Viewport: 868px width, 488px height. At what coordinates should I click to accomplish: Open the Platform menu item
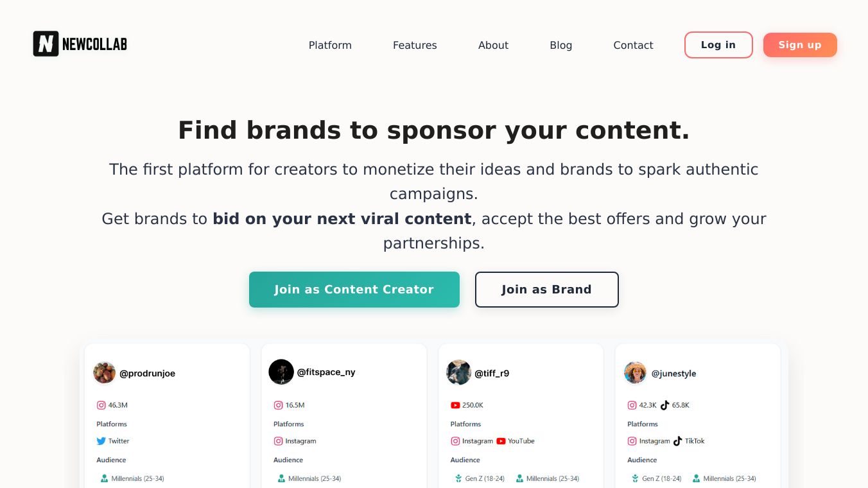click(x=330, y=45)
